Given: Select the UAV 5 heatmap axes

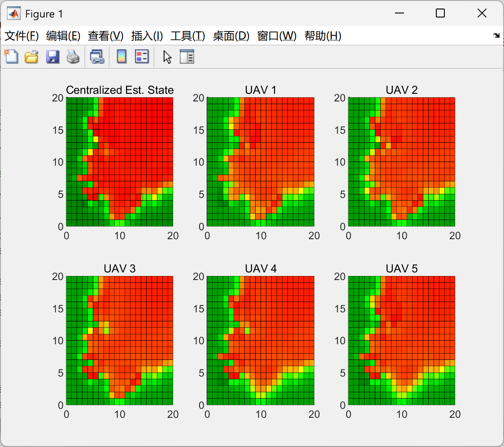Looking at the screenshot, I should pyautogui.click(x=401, y=341).
